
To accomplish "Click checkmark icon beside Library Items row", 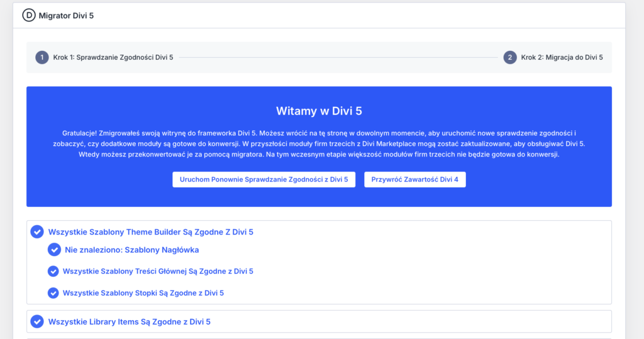I will click(x=37, y=321).
